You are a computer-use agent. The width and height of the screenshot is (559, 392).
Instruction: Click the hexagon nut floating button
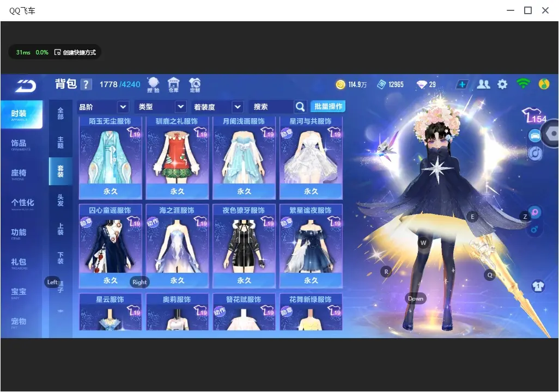point(551,133)
